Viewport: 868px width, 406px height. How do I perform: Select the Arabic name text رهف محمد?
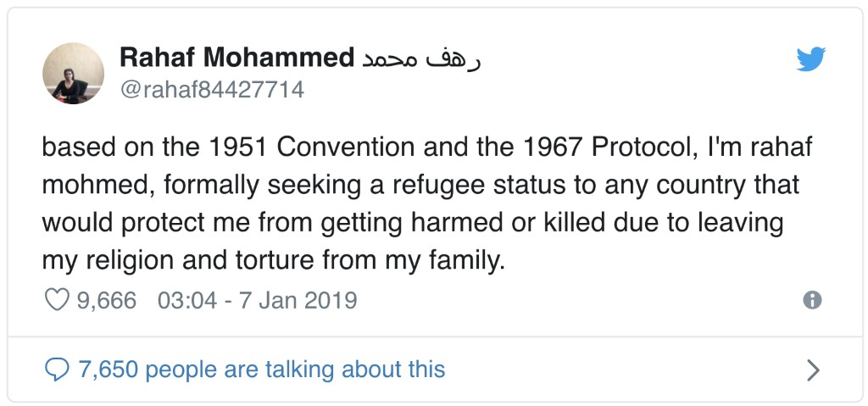click(x=420, y=58)
